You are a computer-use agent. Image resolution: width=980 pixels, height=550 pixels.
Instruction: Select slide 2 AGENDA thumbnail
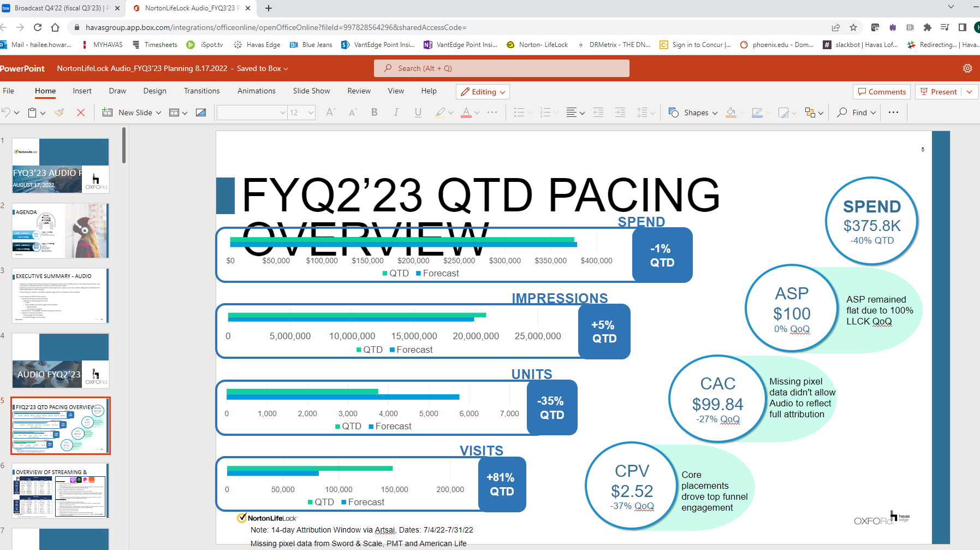pos(61,230)
